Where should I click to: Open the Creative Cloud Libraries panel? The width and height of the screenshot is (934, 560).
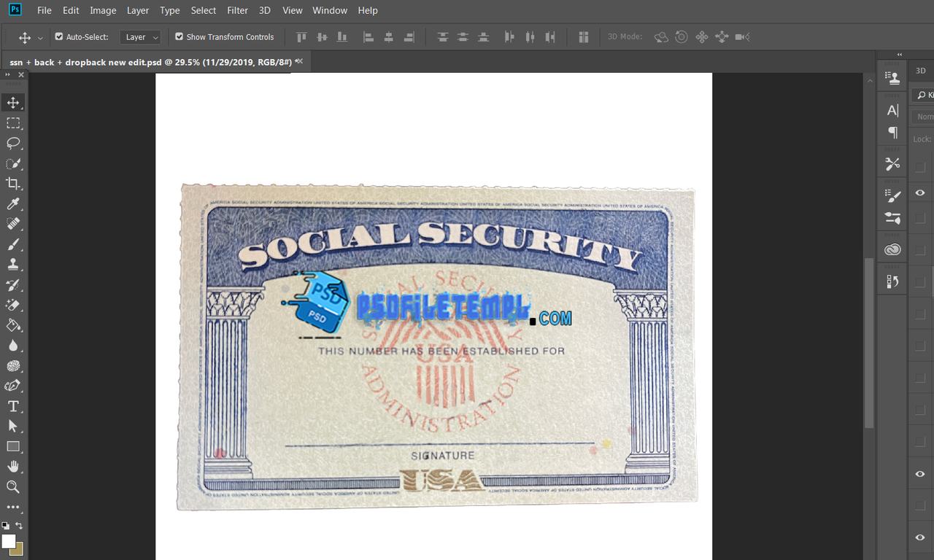tap(892, 249)
